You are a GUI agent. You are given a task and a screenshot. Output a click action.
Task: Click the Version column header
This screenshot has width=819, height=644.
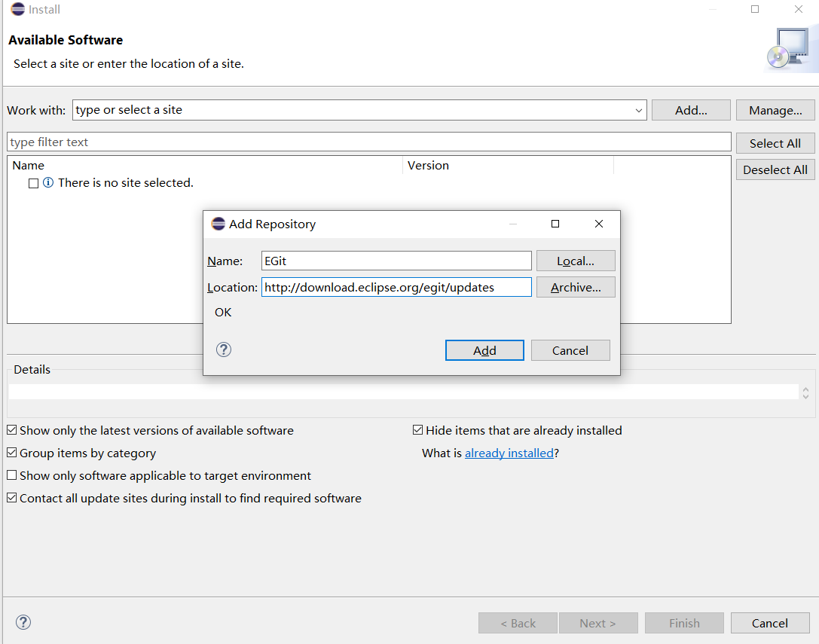(509, 165)
